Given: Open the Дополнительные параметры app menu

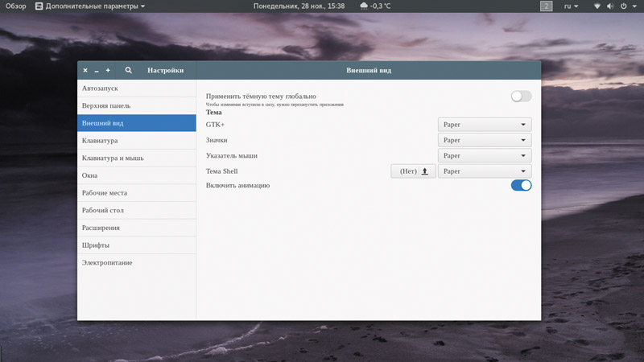Looking at the screenshot, I should [90, 6].
